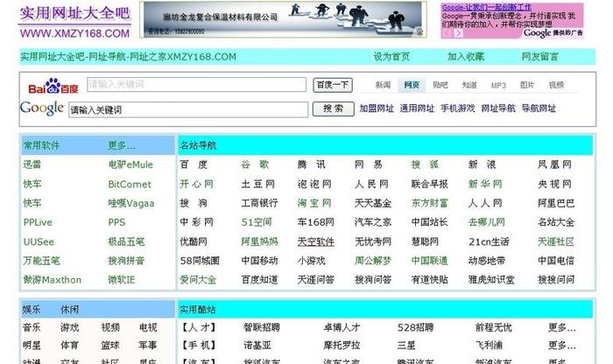The image size is (613, 364).
Task: Select the 图片 Baidu search tab
Action: [x=527, y=85]
